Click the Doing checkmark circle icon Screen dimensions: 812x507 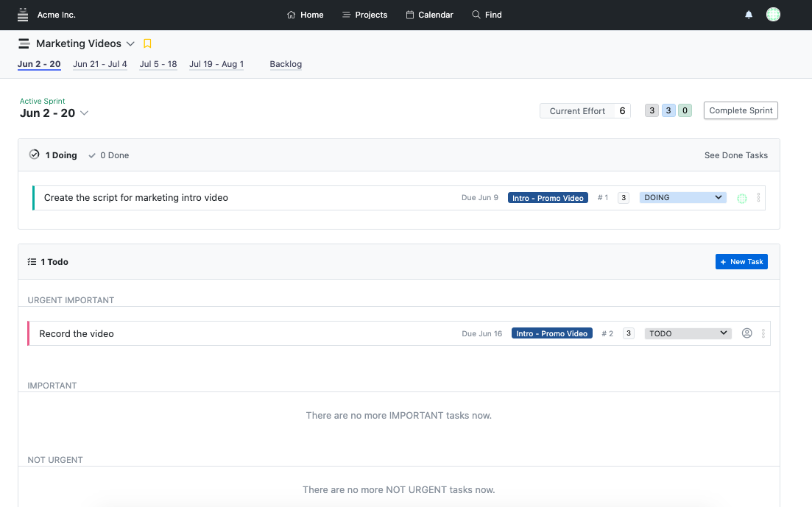point(34,155)
